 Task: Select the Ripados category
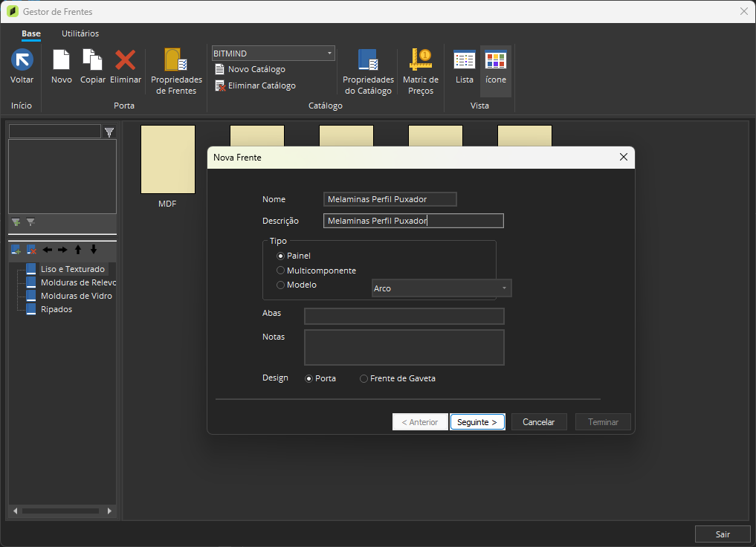56,309
